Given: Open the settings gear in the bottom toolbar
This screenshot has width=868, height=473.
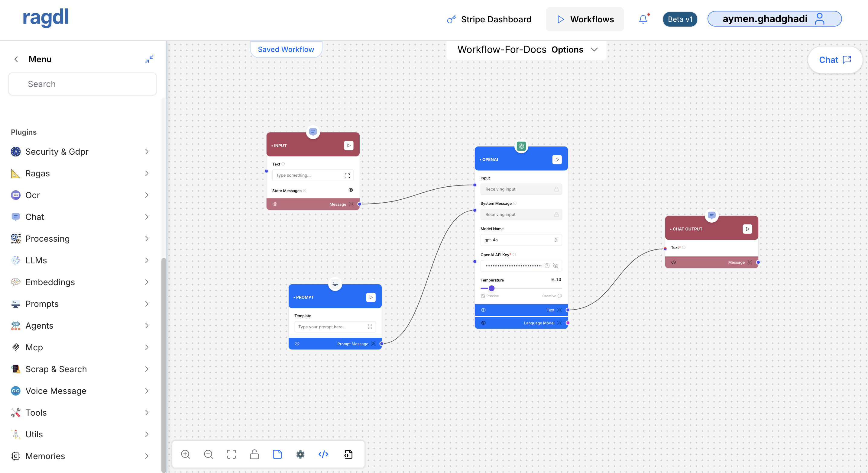Looking at the screenshot, I should click(300, 454).
